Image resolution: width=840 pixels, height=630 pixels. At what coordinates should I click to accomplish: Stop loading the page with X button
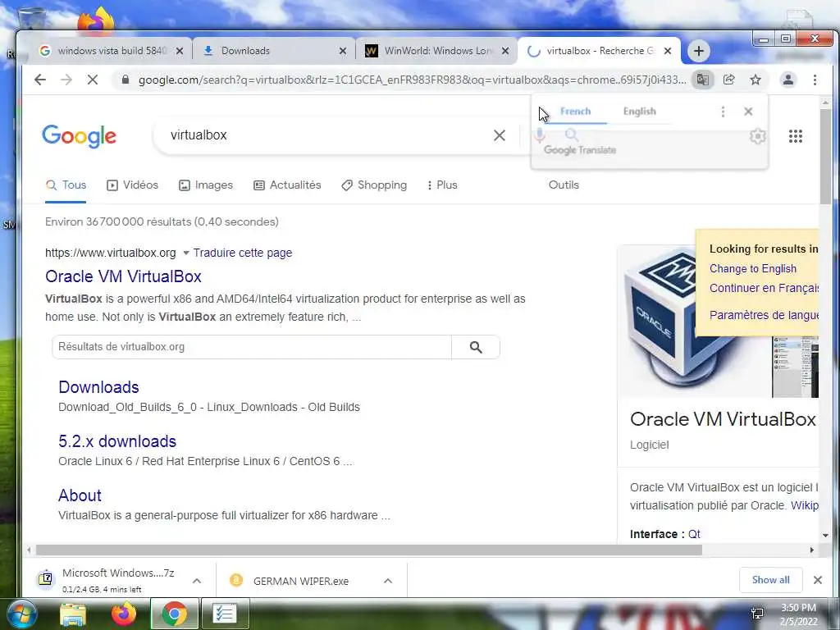click(x=93, y=80)
